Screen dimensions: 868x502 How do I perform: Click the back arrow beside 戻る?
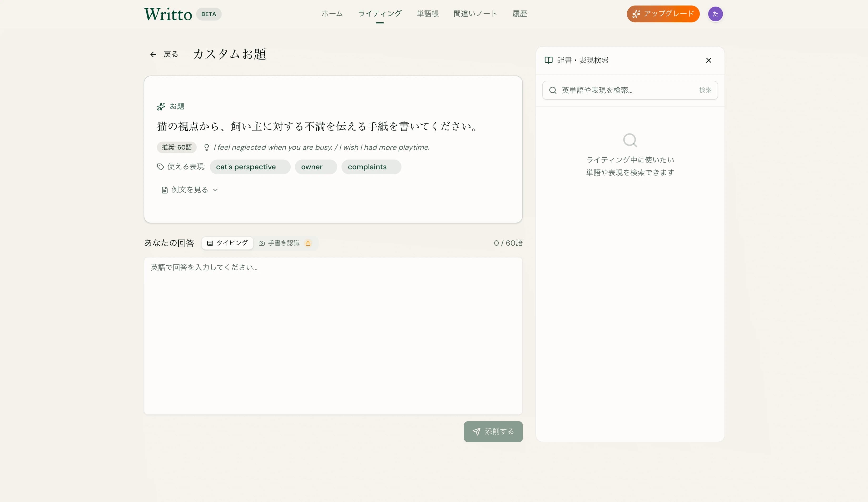(153, 54)
